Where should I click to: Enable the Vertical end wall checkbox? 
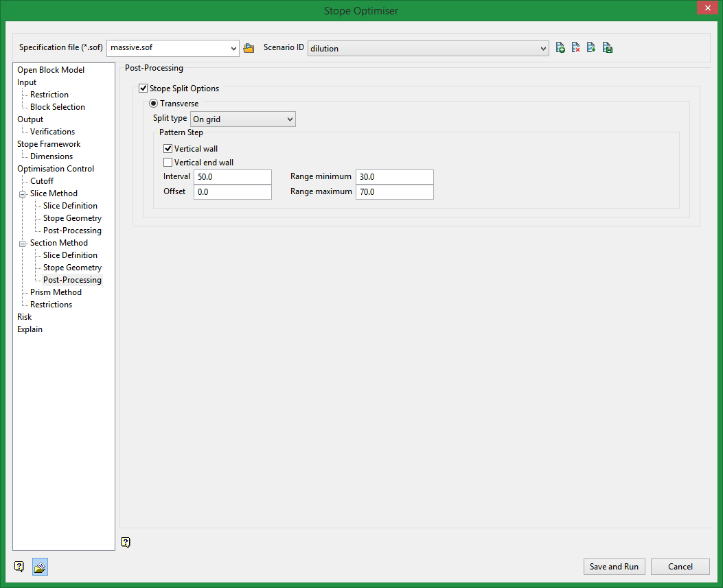tap(168, 163)
